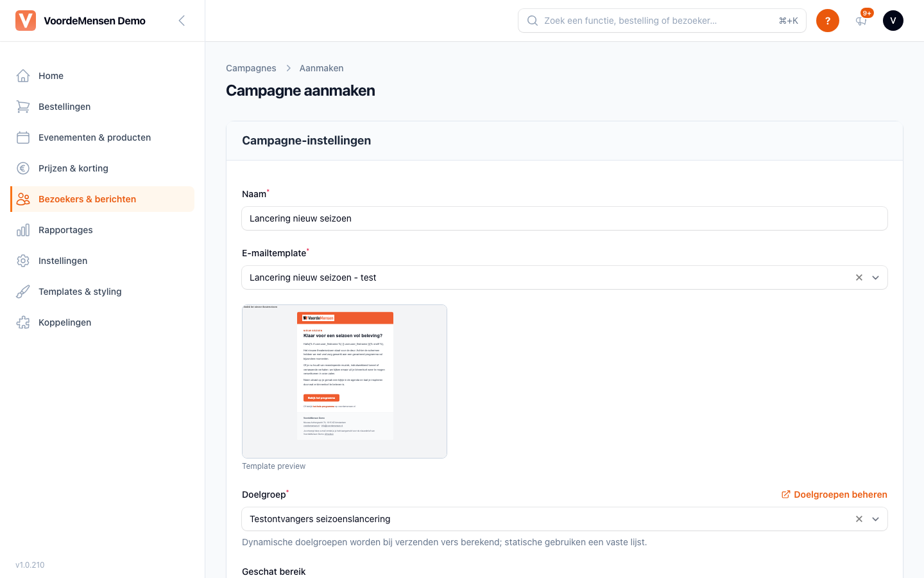This screenshot has width=924, height=578.
Task: Open Bestellingen menu item
Action: coord(102,107)
